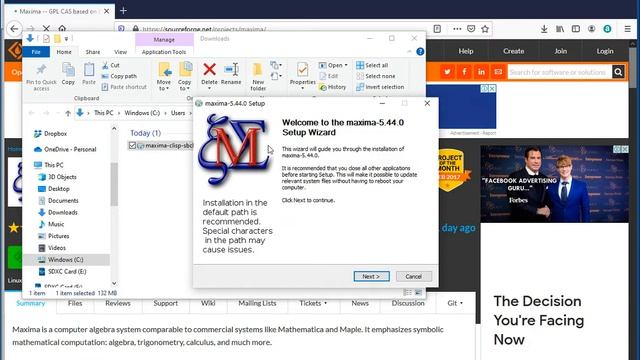
Task: Click the Twitter icon on SourceForge
Action: 447,72
